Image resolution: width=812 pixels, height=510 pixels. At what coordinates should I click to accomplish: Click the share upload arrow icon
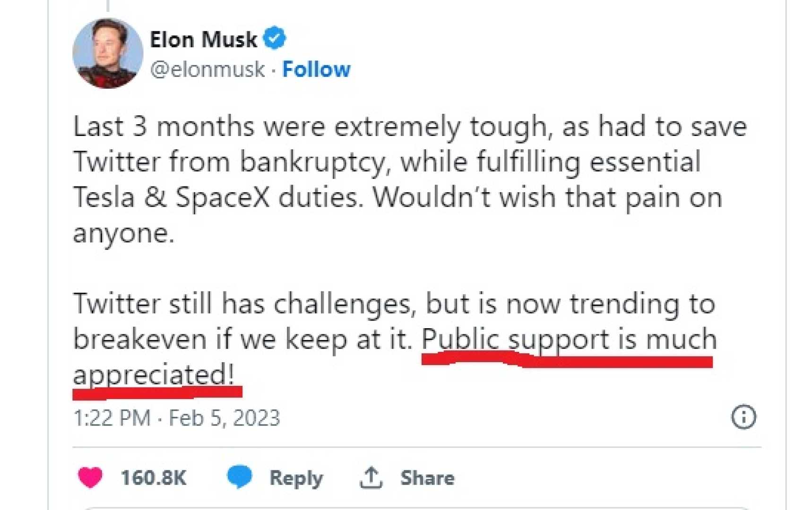pos(371,477)
